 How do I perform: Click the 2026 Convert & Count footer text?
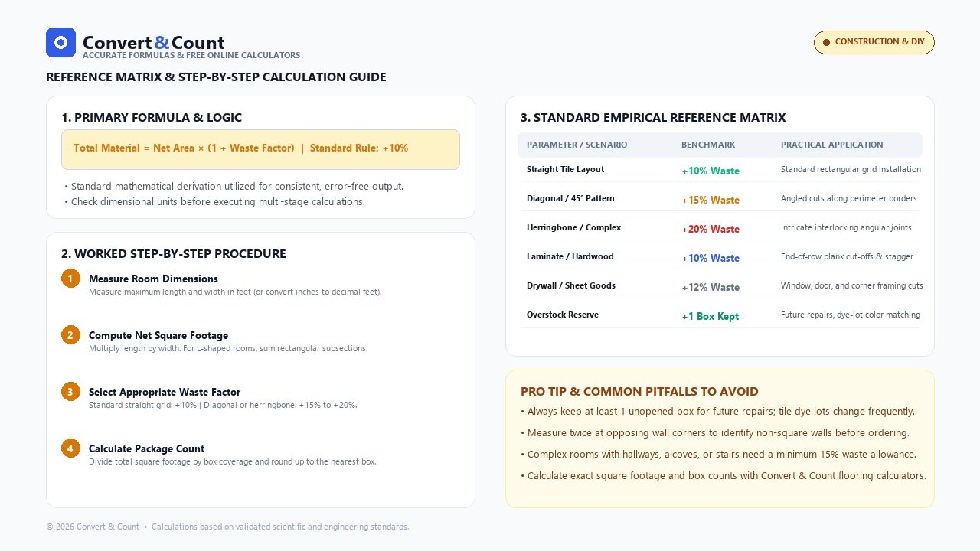pos(93,527)
